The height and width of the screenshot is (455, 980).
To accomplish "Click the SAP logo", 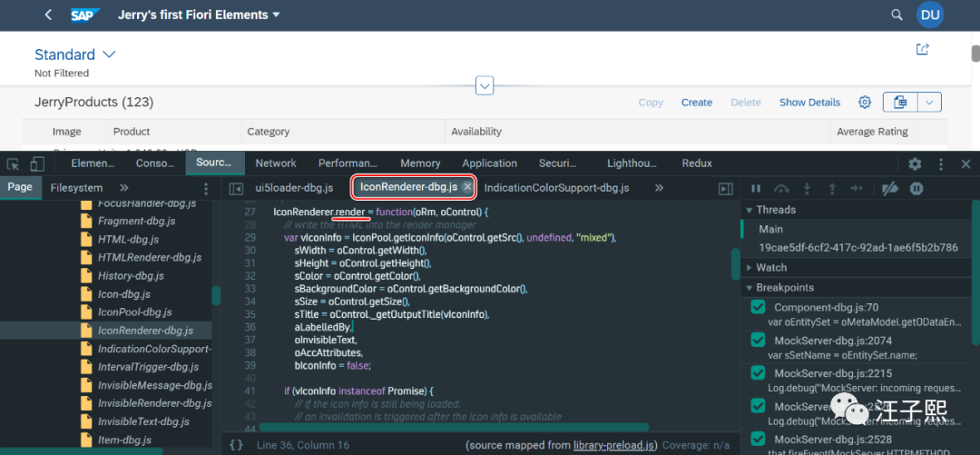I will click(x=85, y=15).
